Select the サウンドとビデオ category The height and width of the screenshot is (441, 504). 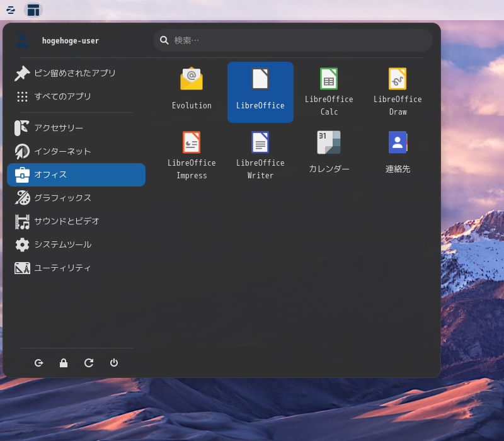click(x=76, y=222)
